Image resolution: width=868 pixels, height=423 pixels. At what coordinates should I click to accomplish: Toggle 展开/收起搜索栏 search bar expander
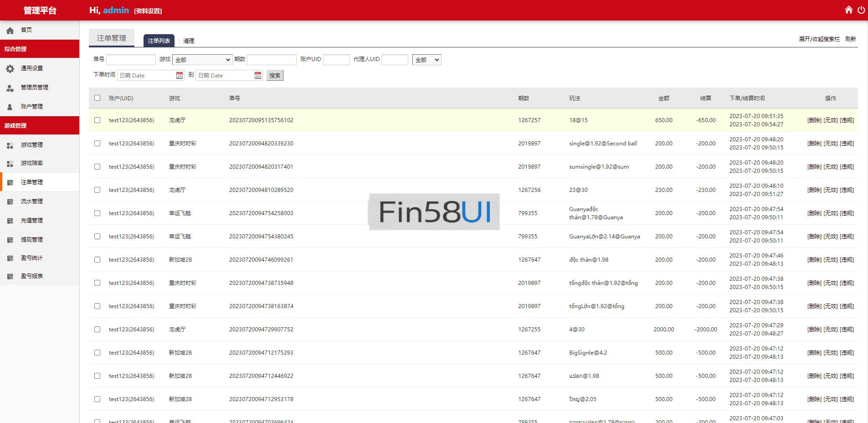[819, 39]
